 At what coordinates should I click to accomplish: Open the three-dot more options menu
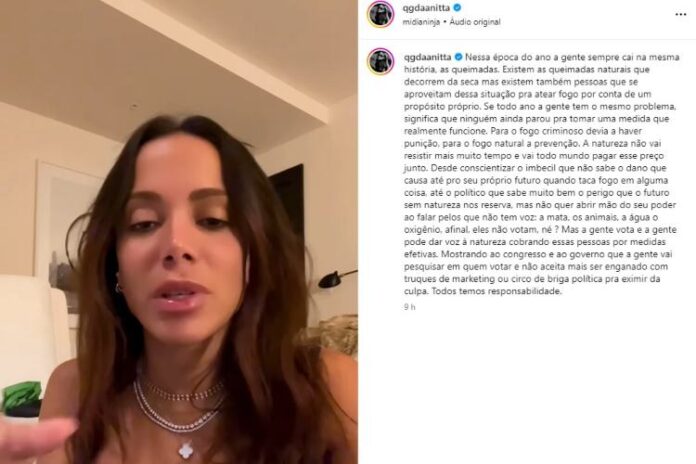[x=680, y=15]
